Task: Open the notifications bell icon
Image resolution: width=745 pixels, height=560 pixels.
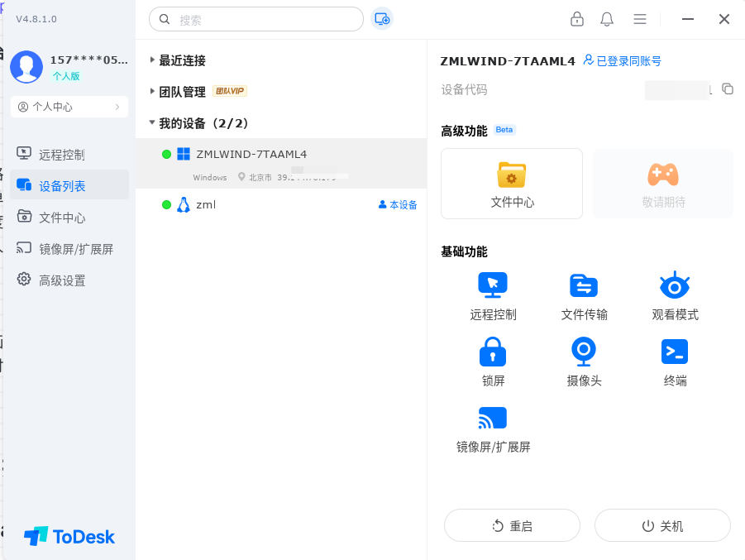Action: tap(607, 19)
